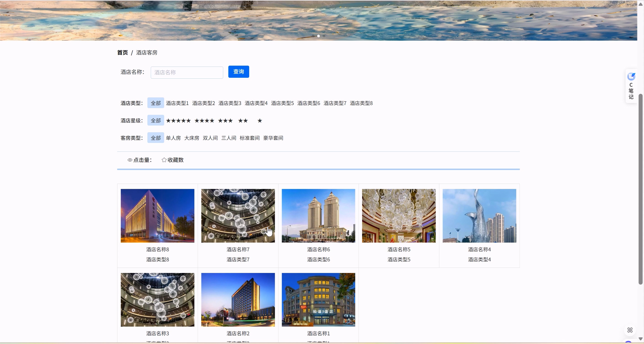Filter by two-star hotel rating
The height and width of the screenshot is (344, 644).
(243, 121)
